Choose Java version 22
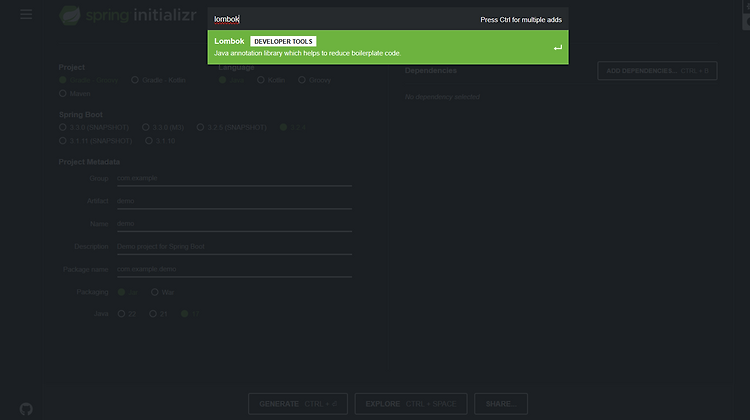750x420 pixels. pyautogui.click(x=127, y=314)
